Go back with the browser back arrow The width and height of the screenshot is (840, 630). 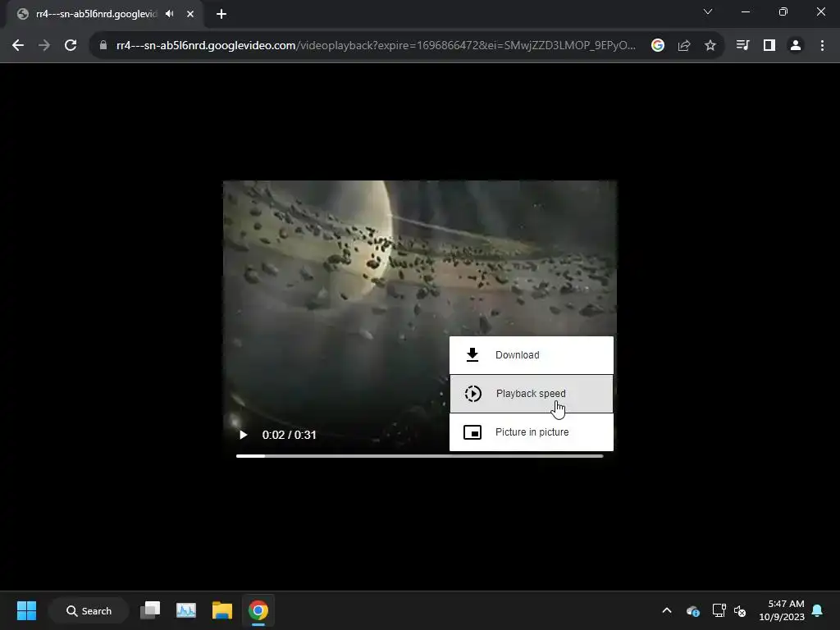pyautogui.click(x=18, y=46)
